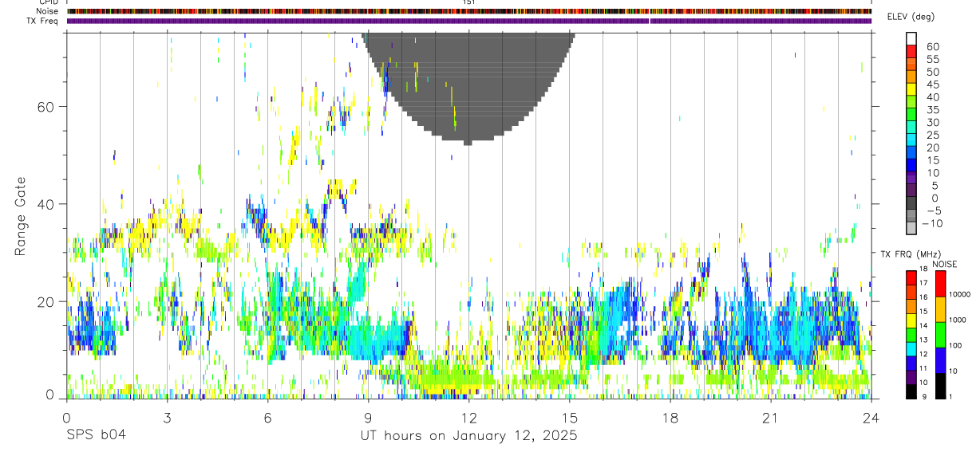This screenshot has width=980, height=452.
Task: Click the 'Noise' strip label
Action: pos(49,11)
